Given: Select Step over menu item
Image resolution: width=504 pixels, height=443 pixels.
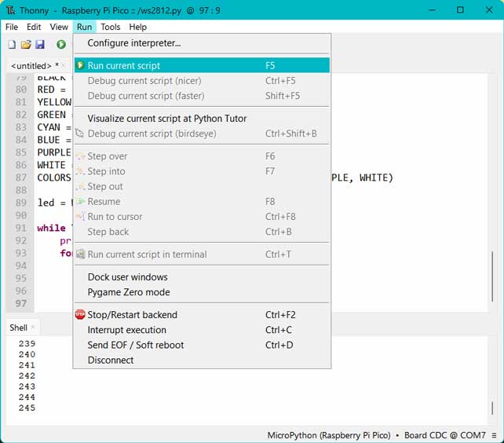Looking at the screenshot, I should pyautogui.click(x=202, y=156).
